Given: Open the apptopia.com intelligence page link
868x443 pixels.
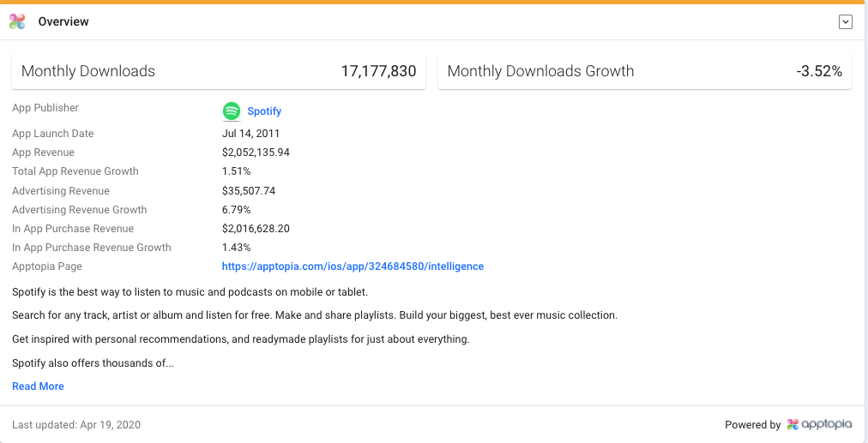Looking at the screenshot, I should [x=353, y=266].
